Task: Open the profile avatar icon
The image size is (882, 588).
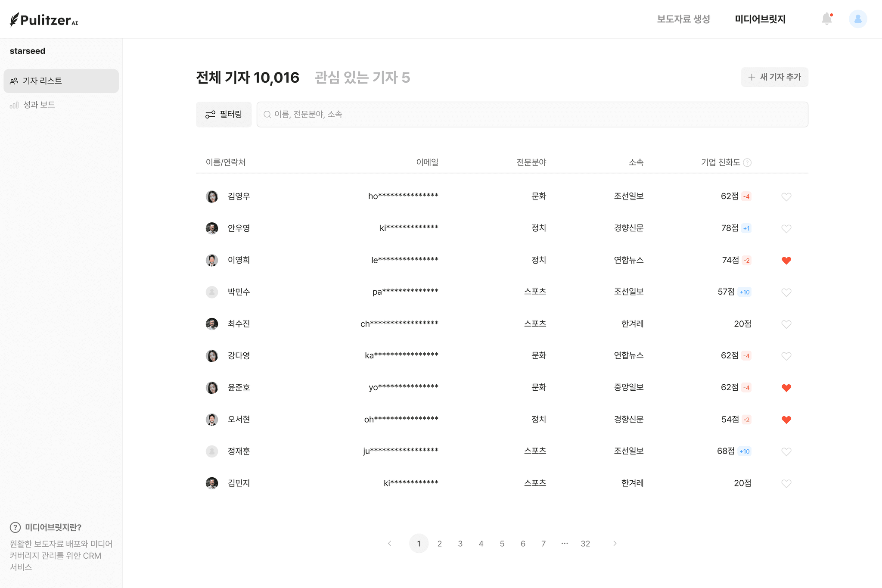Action: (x=858, y=19)
